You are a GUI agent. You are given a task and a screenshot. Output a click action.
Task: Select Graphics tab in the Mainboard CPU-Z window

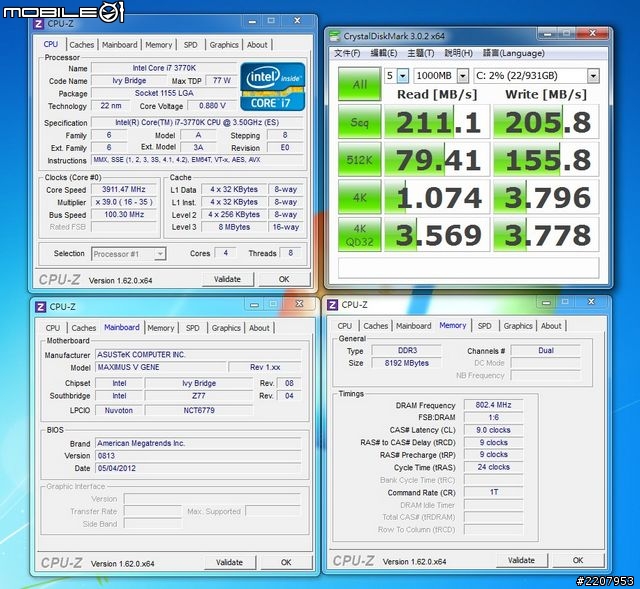226,328
